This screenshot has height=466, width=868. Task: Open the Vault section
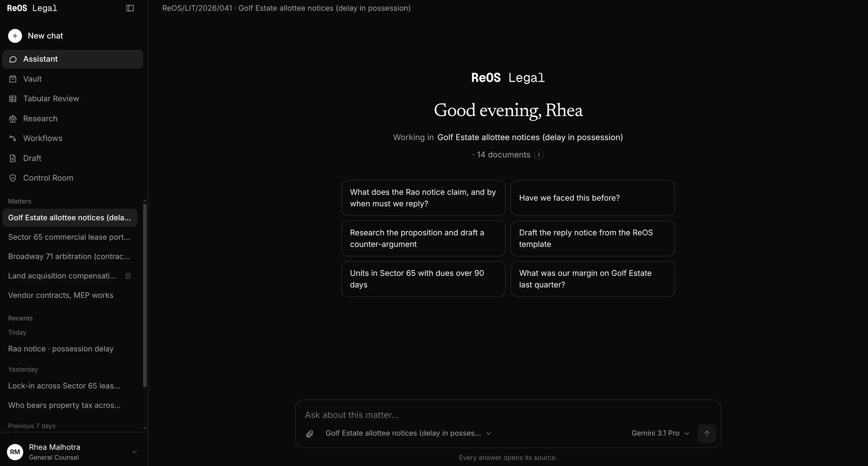pos(73,79)
